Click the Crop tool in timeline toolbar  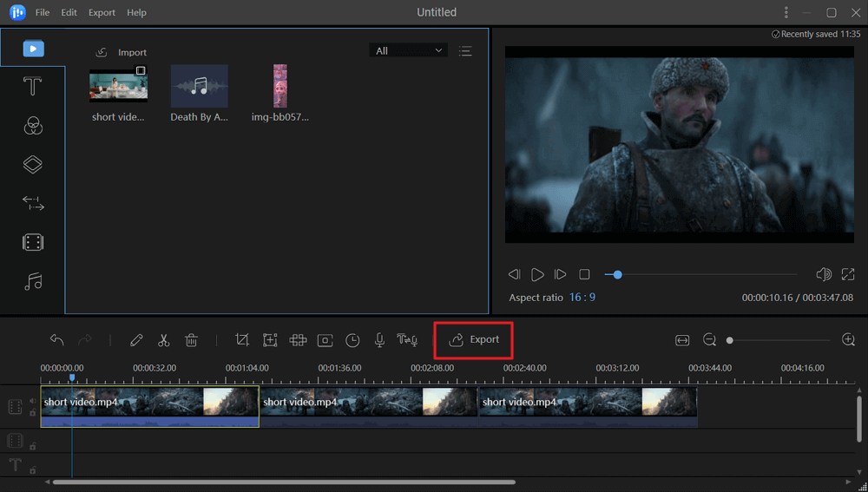[242, 340]
